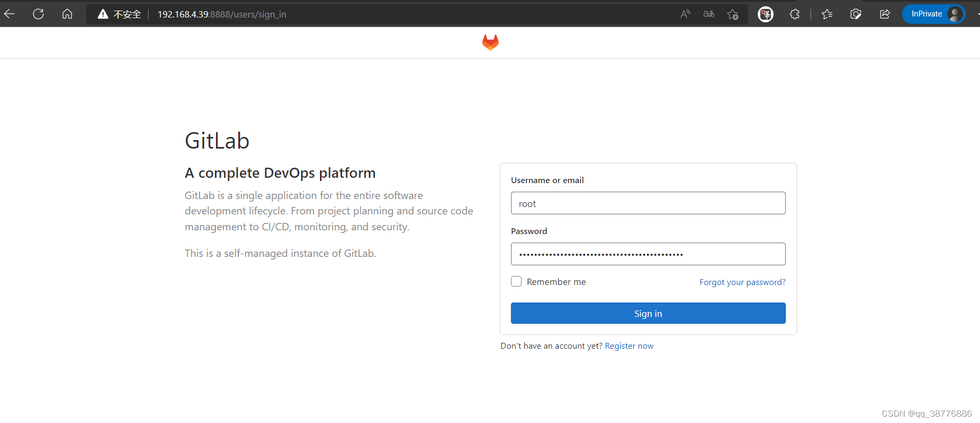Open the browser Extensions menu
980x423 pixels.
tap(794, 14)
